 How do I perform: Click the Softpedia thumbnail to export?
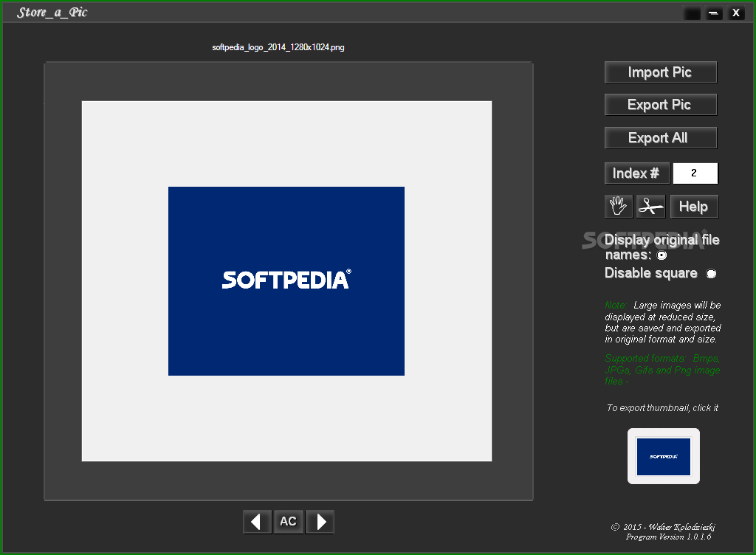pos(664,456)
